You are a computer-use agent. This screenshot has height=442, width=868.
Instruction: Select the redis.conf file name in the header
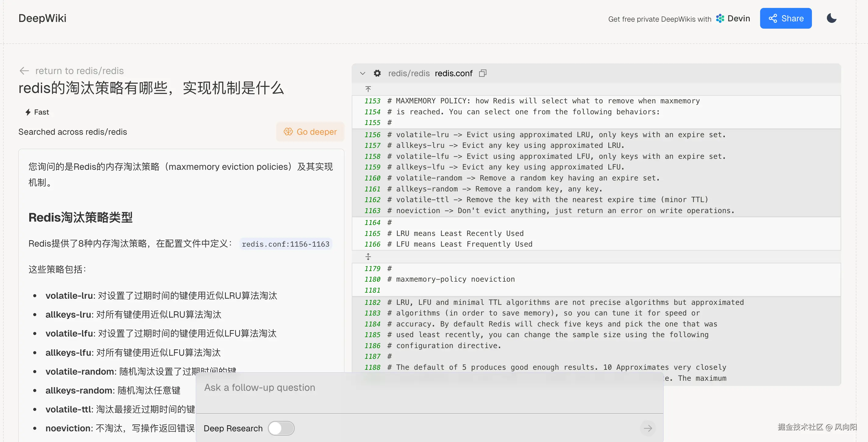point(453,73)
